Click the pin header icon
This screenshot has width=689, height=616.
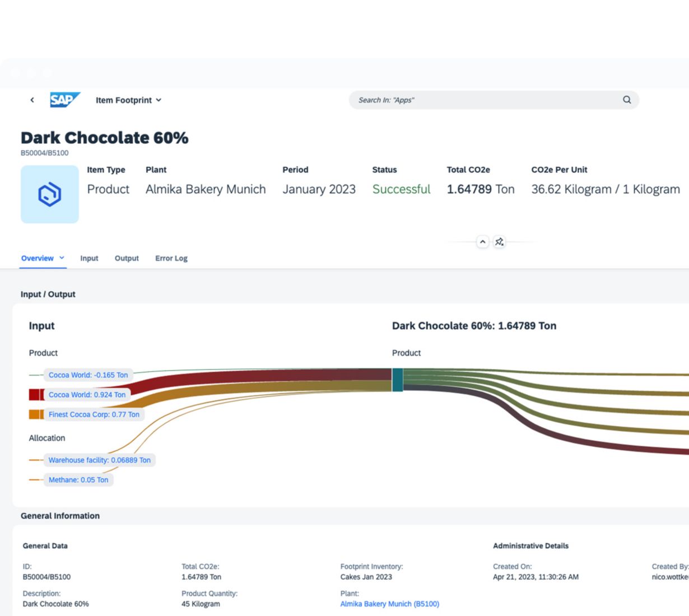pyautogui.click(x=499, y=242)
